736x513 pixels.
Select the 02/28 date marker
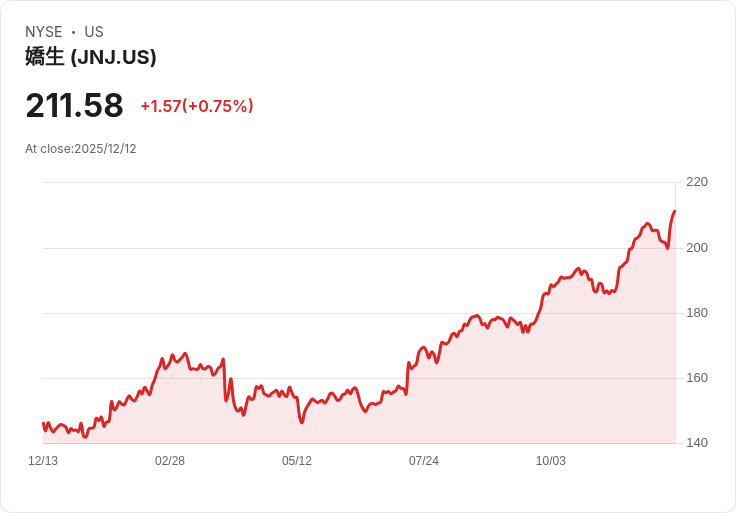170,461
